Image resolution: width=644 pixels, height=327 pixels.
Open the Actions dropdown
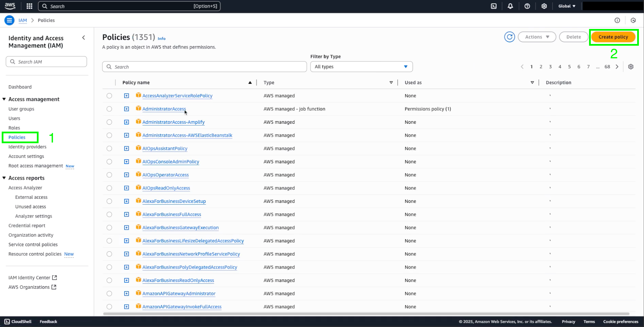pyautogui.click(x=537, y=37)
